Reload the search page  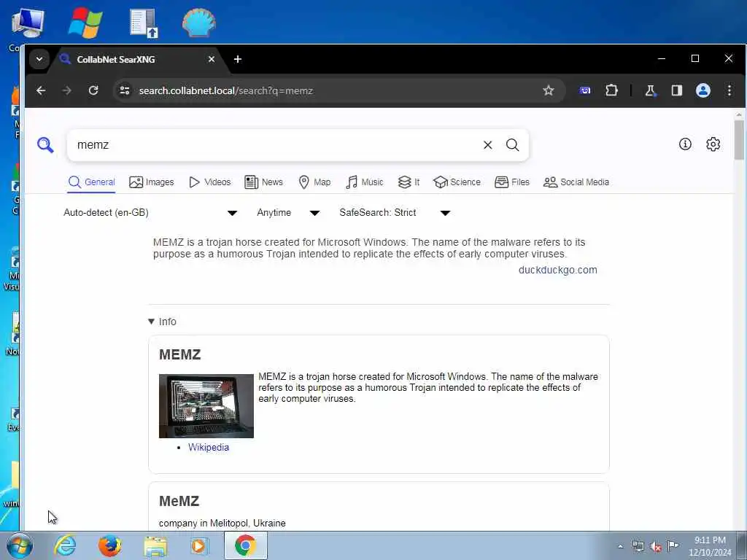tap(93, 90)
